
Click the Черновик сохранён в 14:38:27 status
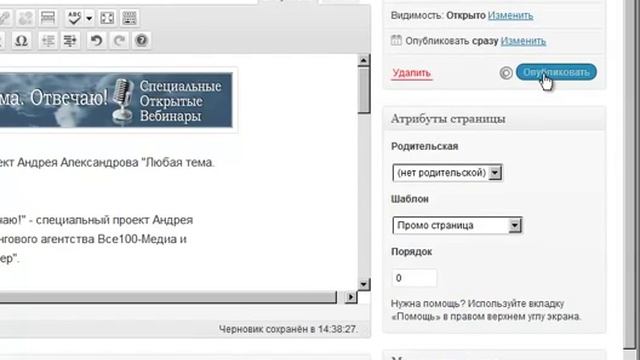tap(288, 329)
